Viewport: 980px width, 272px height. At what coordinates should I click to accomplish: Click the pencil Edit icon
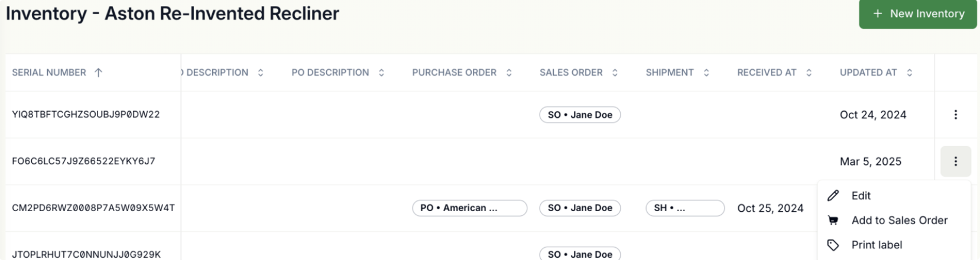click(x=833, y=196)
